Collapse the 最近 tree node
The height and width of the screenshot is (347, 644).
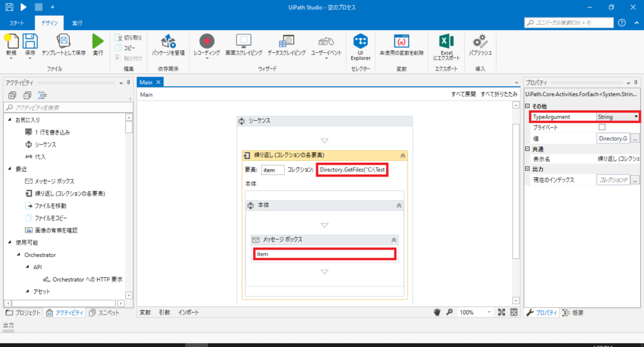(x=10, y=168)
